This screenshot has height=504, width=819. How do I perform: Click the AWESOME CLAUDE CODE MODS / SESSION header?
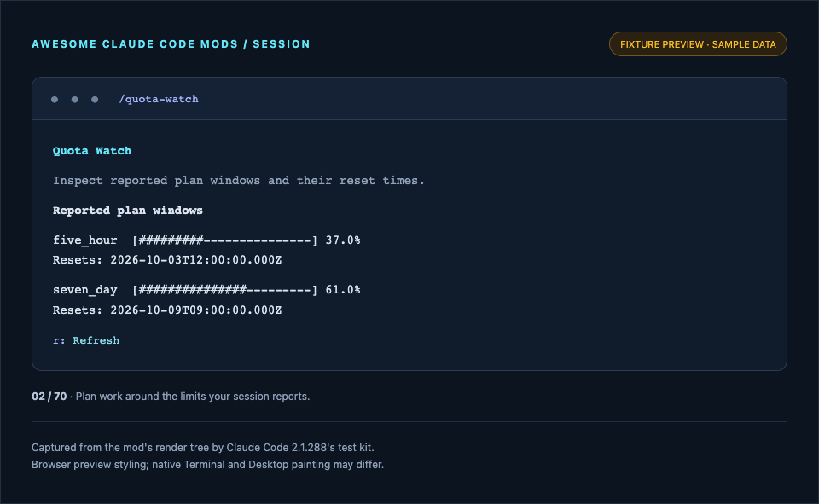[171, 44]
